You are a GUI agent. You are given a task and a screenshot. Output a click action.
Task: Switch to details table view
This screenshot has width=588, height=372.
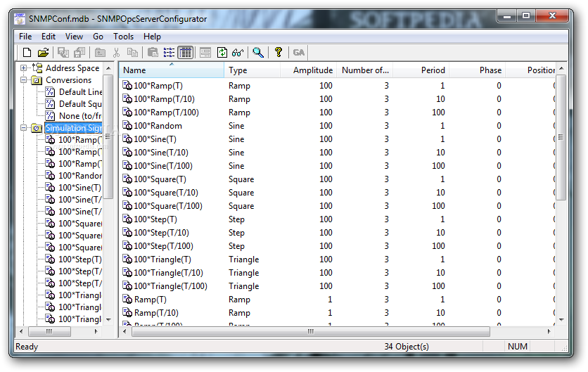point(185,53)
